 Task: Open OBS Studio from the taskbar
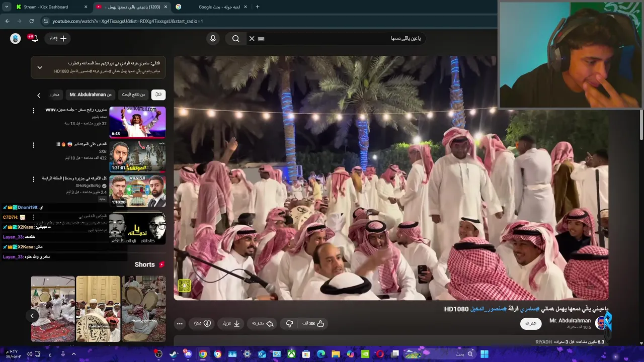[x=158, y=354]
